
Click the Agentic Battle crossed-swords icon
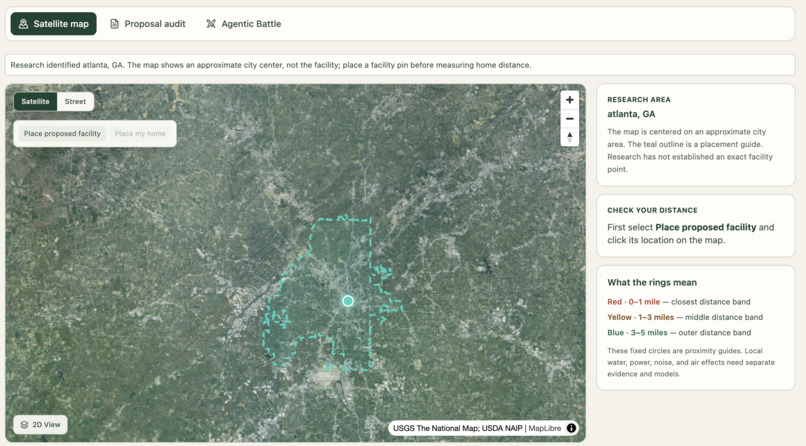[211, 24]
